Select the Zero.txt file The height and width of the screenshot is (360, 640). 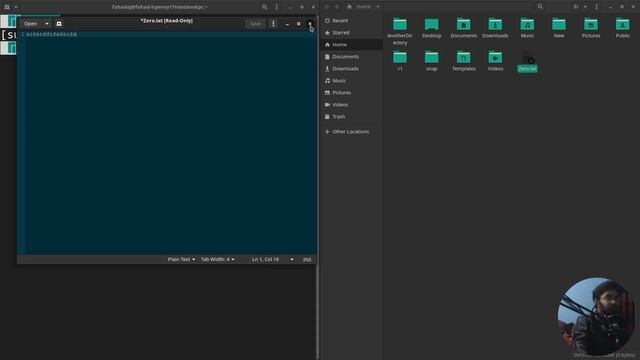(527, 63)
